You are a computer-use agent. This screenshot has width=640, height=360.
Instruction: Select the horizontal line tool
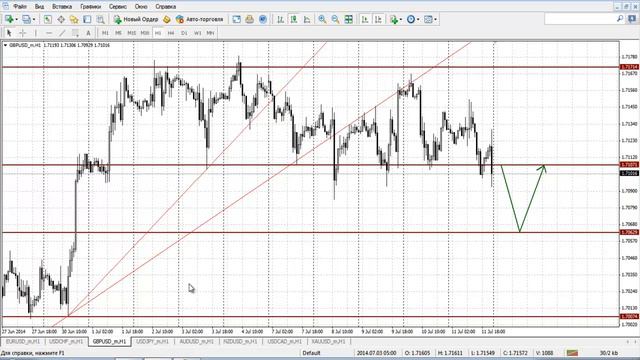[x=49, y=33]
